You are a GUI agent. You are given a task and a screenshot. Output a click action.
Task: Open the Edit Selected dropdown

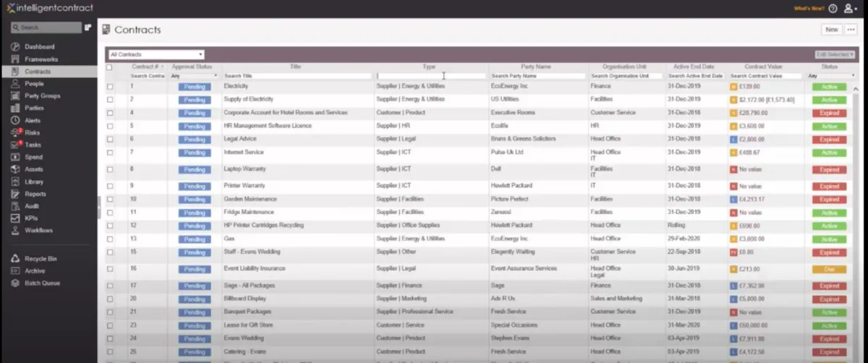pos(835,54)
